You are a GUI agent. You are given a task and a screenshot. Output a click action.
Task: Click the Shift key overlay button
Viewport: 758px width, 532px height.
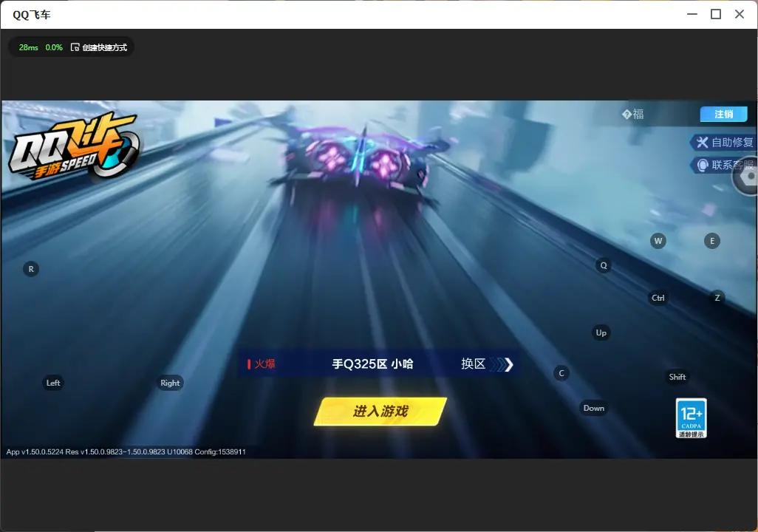677,378
